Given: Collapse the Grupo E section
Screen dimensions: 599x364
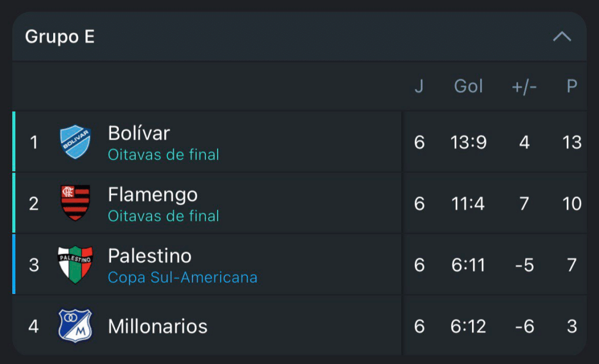Looking at the screenshot, I should (562, 37).
